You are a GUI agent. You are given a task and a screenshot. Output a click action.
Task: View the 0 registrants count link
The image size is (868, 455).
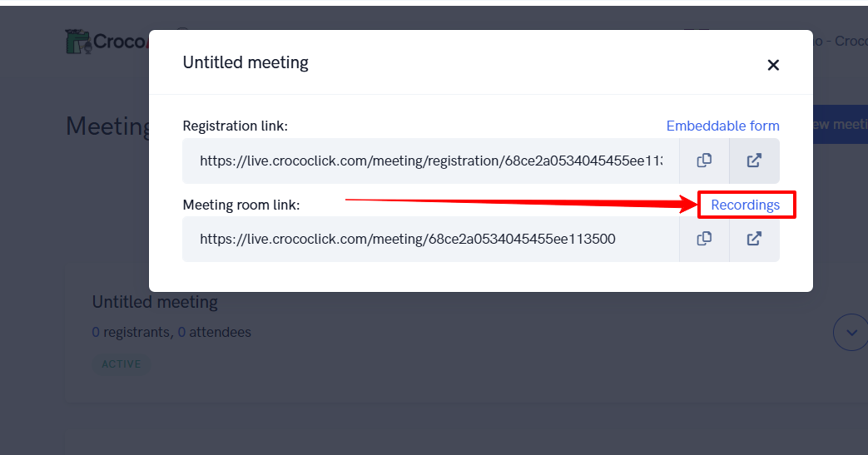click(96, 332)
